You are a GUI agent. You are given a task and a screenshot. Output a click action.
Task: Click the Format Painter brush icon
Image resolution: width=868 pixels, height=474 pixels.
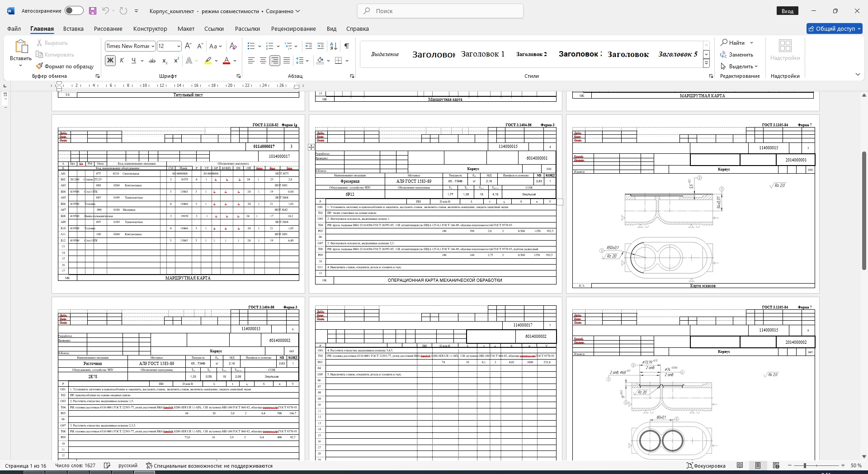coord(40,66)
